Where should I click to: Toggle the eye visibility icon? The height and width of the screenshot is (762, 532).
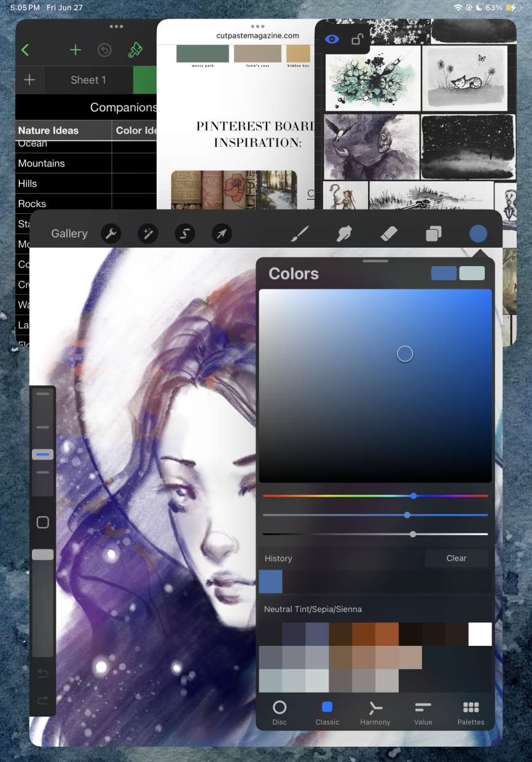pos(332,39)
